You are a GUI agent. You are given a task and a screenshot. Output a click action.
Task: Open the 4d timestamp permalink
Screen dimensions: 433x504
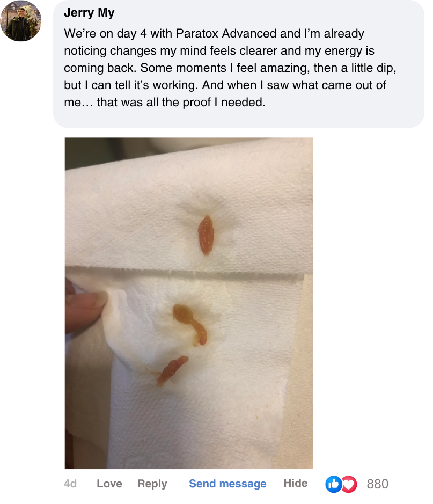click(x=70, y=484)
